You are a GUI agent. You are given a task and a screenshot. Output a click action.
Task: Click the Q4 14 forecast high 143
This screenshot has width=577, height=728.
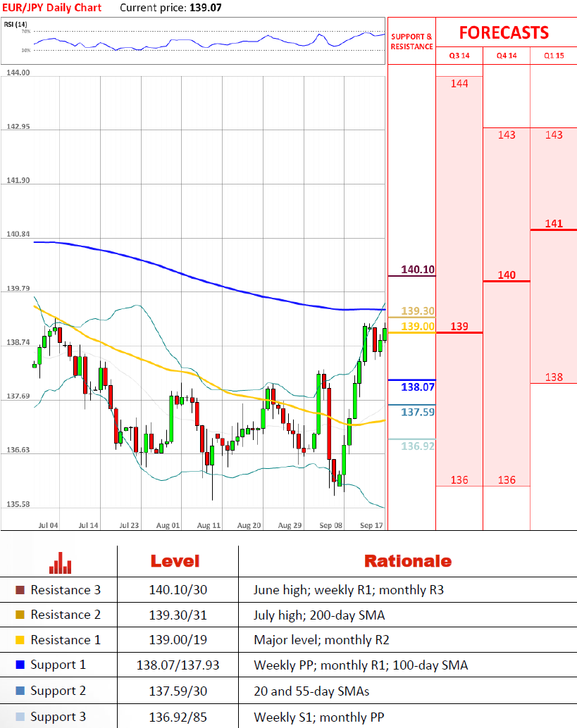coord(507,134)
